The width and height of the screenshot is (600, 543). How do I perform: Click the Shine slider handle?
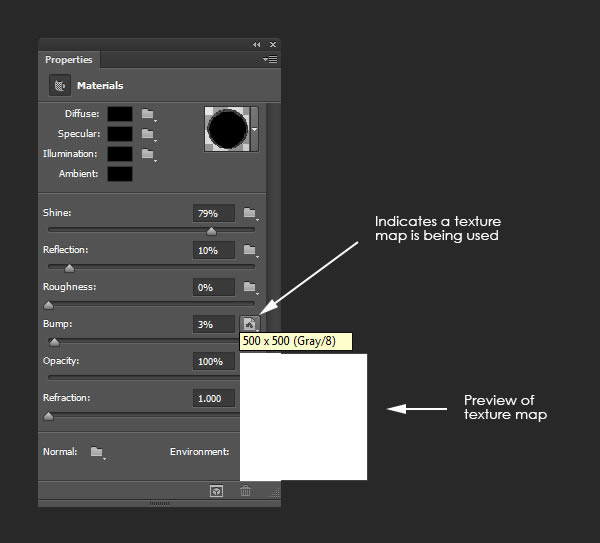[x=211, y=231]
